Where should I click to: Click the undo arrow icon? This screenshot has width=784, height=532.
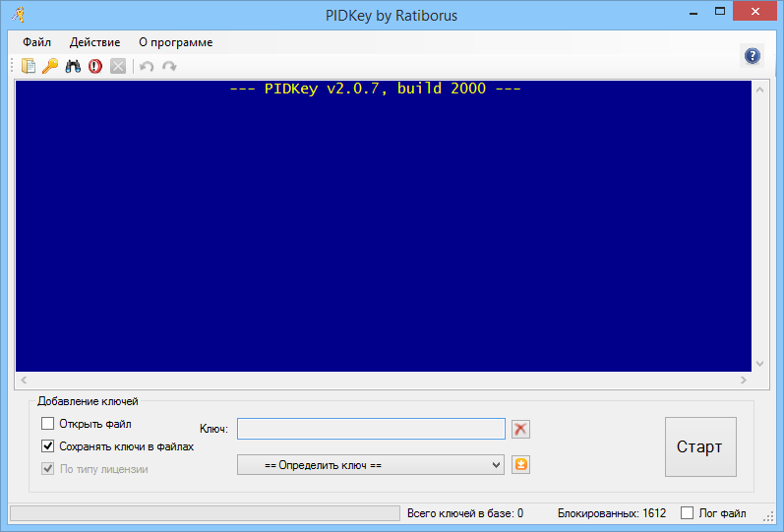pyautogui.click(x=147, y=66)
